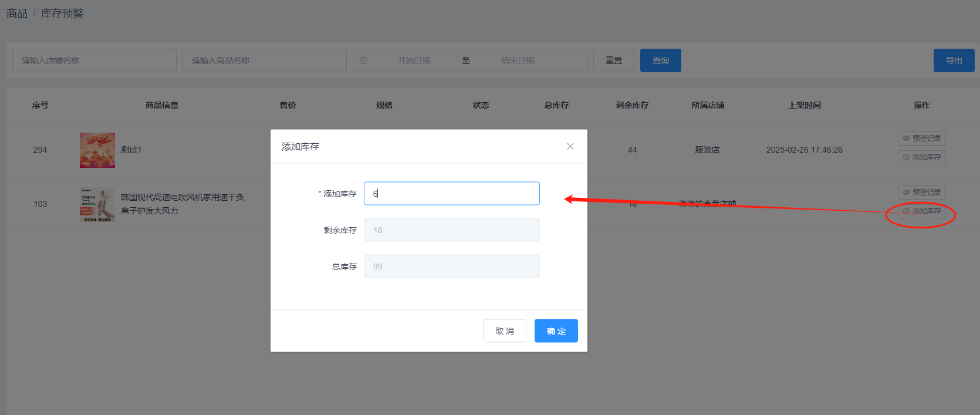Export the list using 导出
Viewport: 980px width, 415px height.
point(954,60)
